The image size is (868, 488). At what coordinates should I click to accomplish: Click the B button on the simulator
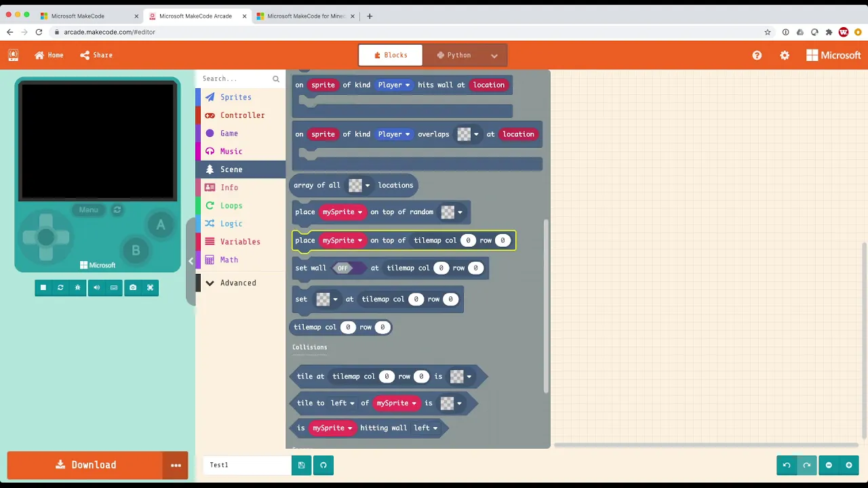click(x=136, y=250)
